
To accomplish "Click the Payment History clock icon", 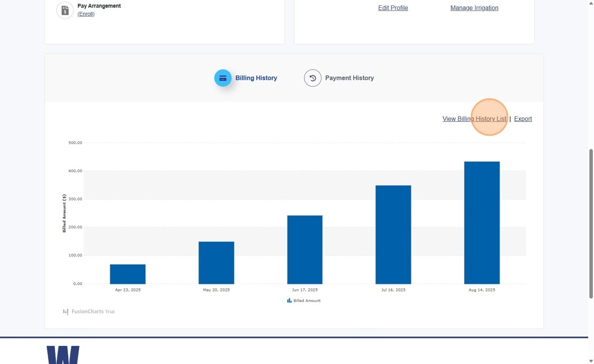I will click(312, 78).
